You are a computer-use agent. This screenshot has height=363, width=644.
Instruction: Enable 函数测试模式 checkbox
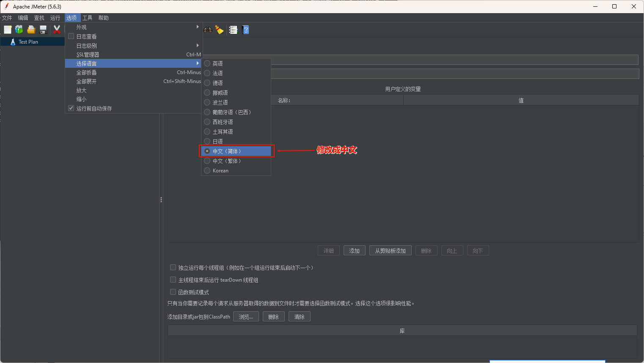click(173, 292)
